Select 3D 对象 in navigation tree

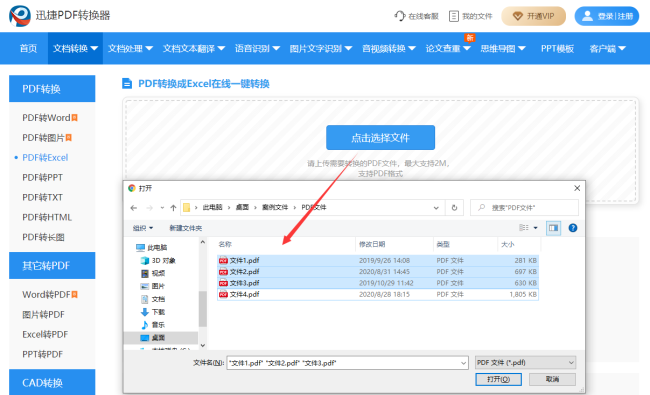point(158,260)
